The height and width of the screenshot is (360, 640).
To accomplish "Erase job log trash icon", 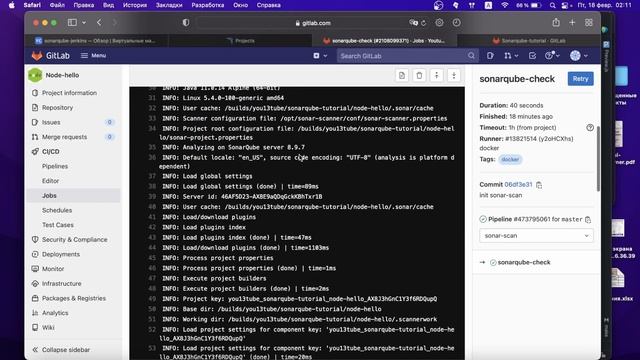I will point(419,76).
